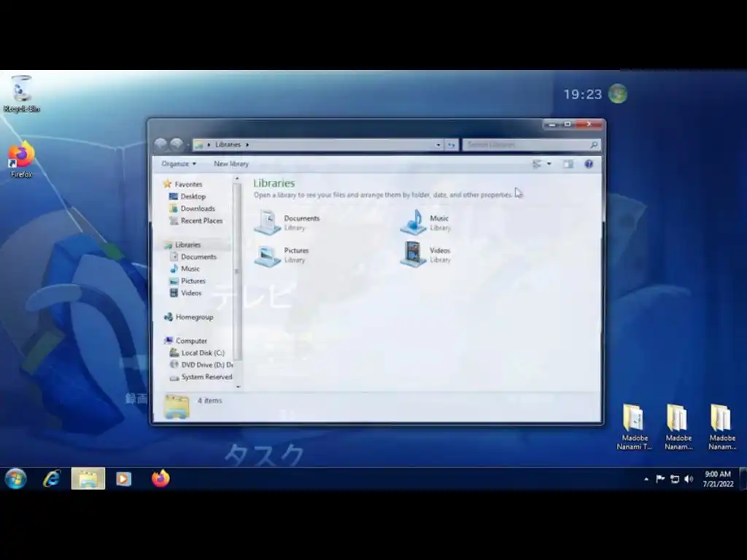The width and height of the screenshot is (747, 560).
Task: Launch Internet Explorer from taskbar
Action: click(x=52, y=478)
